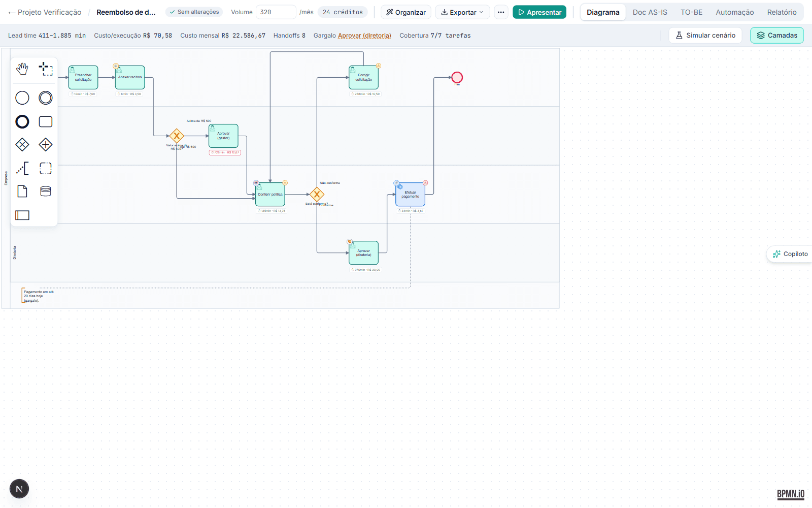The height and width of the screenshot is (508, 812).
Task: Switch to the Doc AS-IS tab
Action: click(x=650, y=12)
